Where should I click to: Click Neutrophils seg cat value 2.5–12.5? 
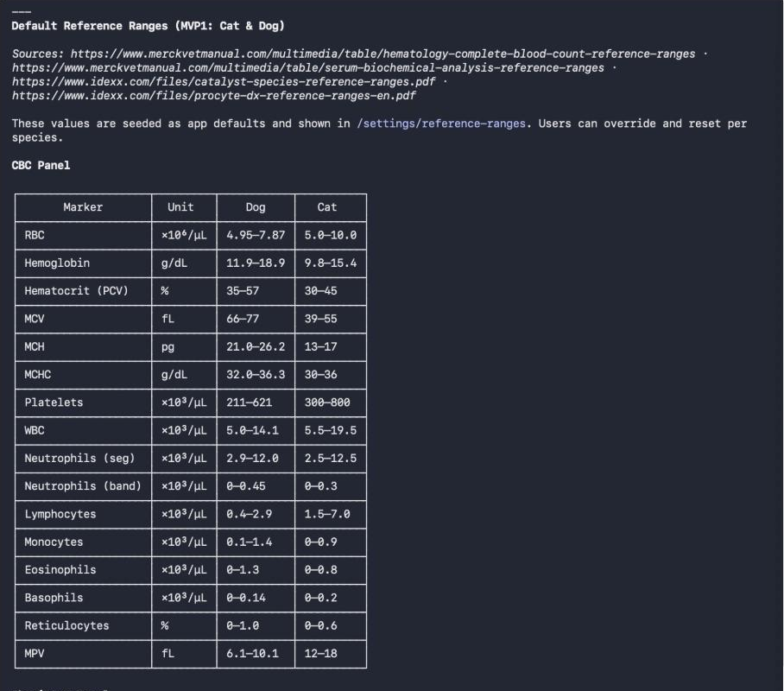click(x=331, y=459)
